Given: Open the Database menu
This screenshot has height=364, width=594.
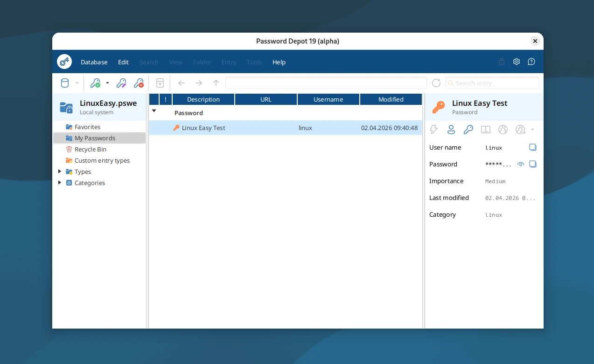Looking at the screenshot, I should coord(94,62).
